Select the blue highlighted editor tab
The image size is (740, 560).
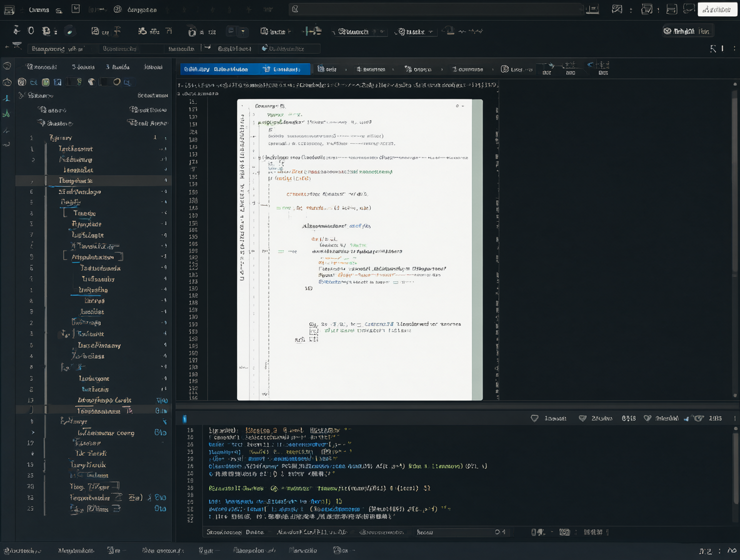click(x=245, y=69)
